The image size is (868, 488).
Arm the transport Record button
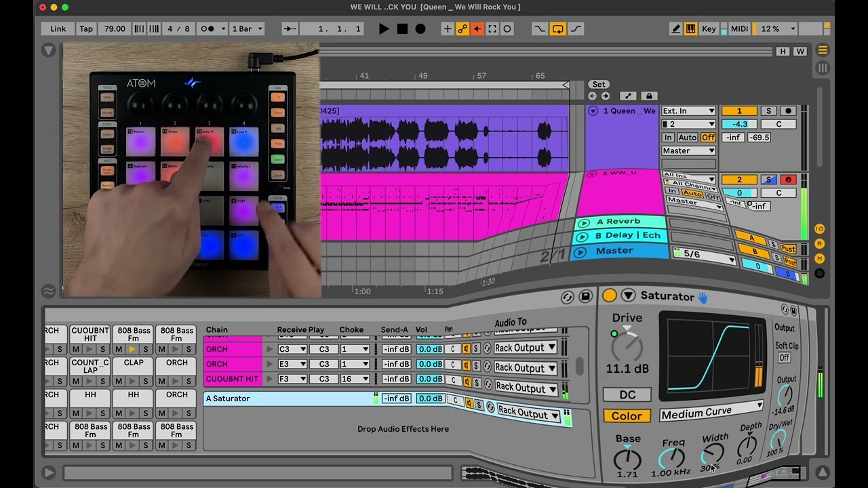[x=420, y=28]
